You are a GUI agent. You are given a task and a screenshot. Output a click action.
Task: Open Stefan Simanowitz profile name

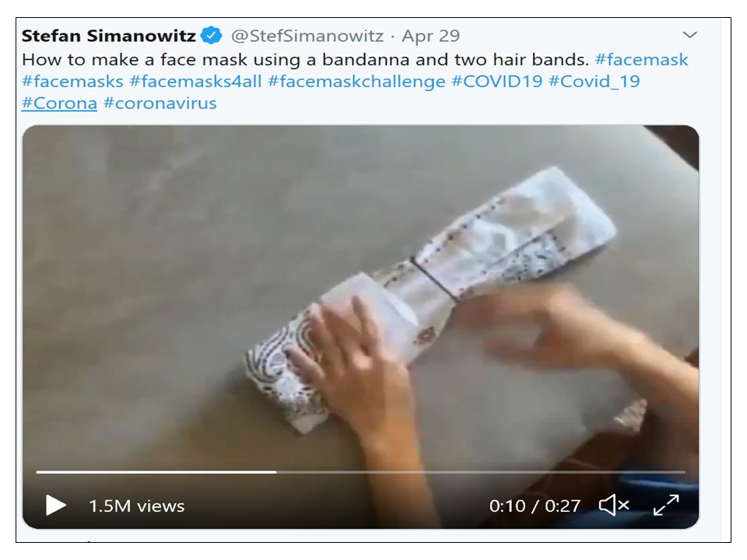coord(109,36)
